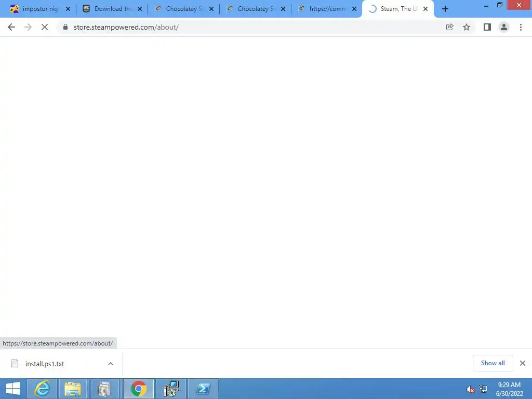Screen dimensions: 532x399
Task: Open the Chrome side panel
Action: [487, 27]
